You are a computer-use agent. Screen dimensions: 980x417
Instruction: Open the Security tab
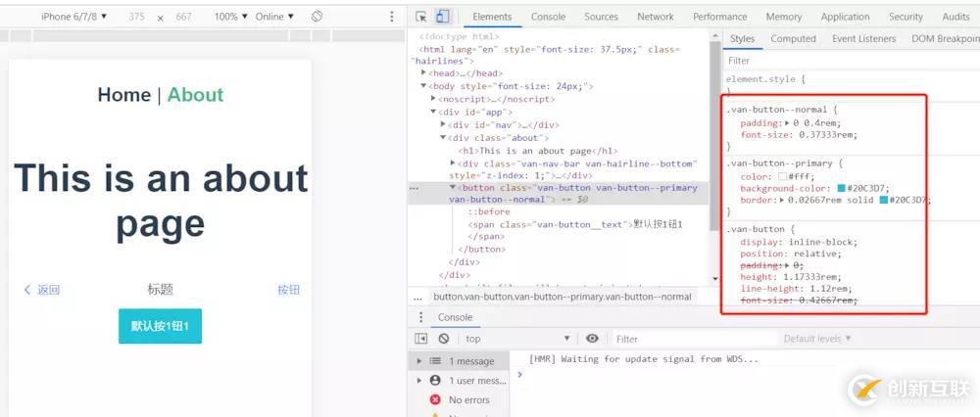906,17
